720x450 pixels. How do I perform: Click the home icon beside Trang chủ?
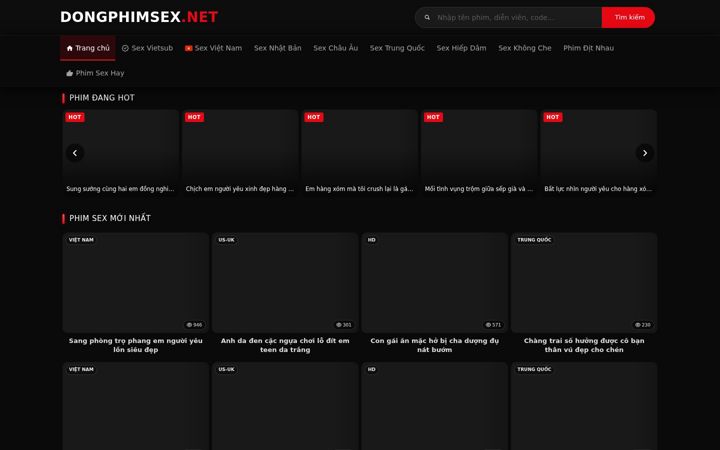pos(70,48)
